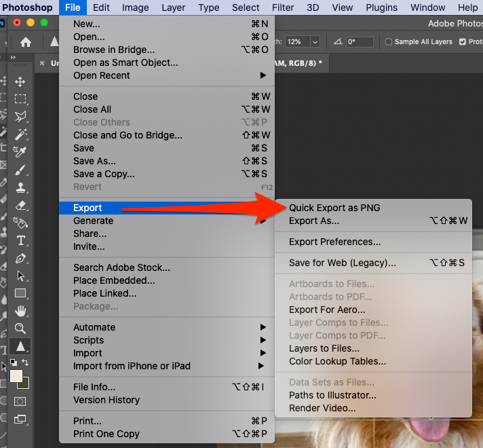Select the Brush tool
Image resolution: width=483 pixels, height=448 pixels.
click(x=20, y=170)
